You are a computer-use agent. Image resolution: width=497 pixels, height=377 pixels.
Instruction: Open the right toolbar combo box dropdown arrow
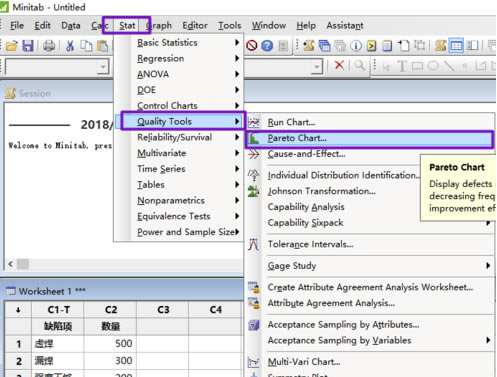point(317,67)
